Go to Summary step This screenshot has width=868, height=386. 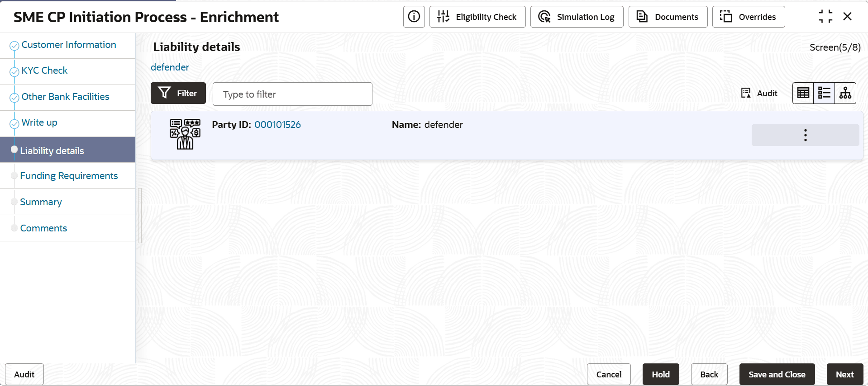click(41, 202)
